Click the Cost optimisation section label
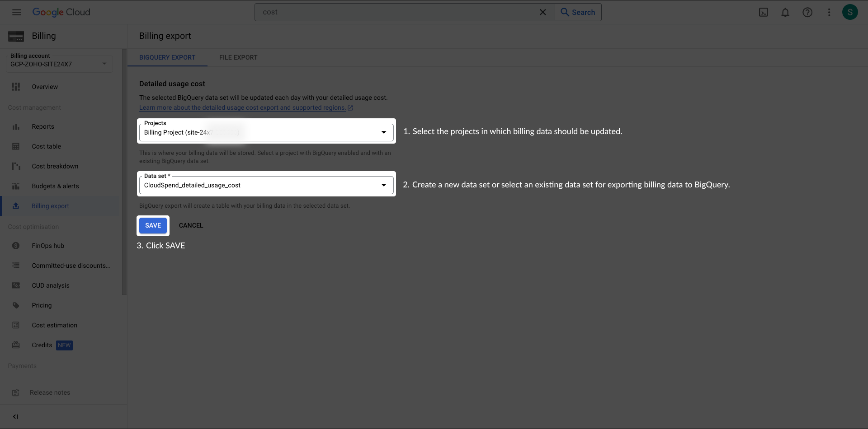This screenshot has height=429, width=868. pos(33,227)
